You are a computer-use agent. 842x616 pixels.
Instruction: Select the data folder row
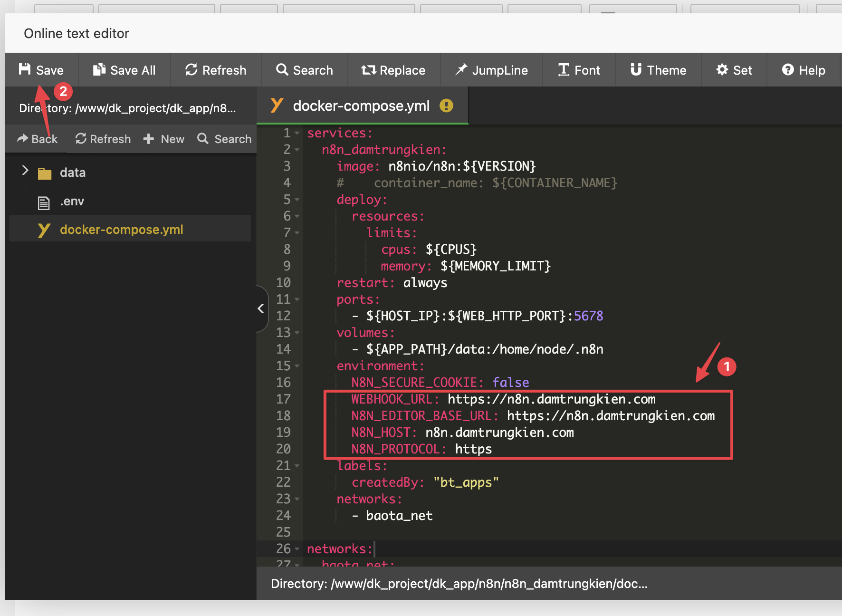[x=130, y=173]
